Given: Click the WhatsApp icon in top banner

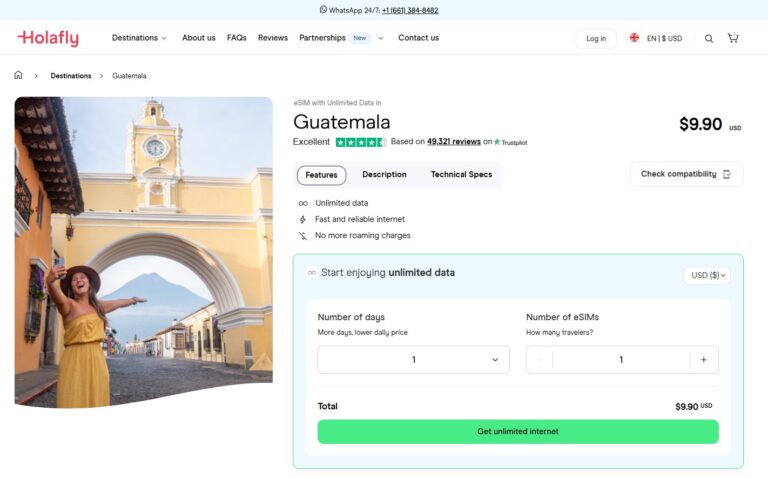Looking at the screenshot, I should [x=323, y=9].
